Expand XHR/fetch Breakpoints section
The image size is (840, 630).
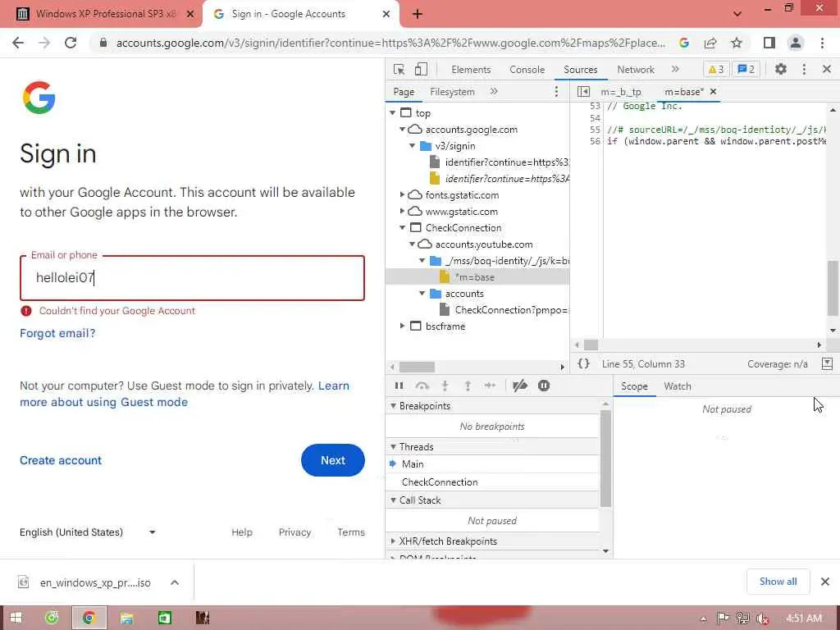coord(393,541)
